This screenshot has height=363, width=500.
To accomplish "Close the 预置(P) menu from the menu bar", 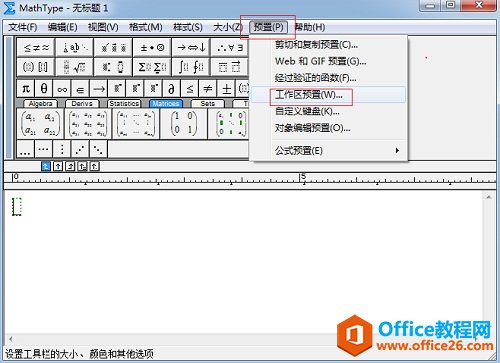I will tap(268, 27).
